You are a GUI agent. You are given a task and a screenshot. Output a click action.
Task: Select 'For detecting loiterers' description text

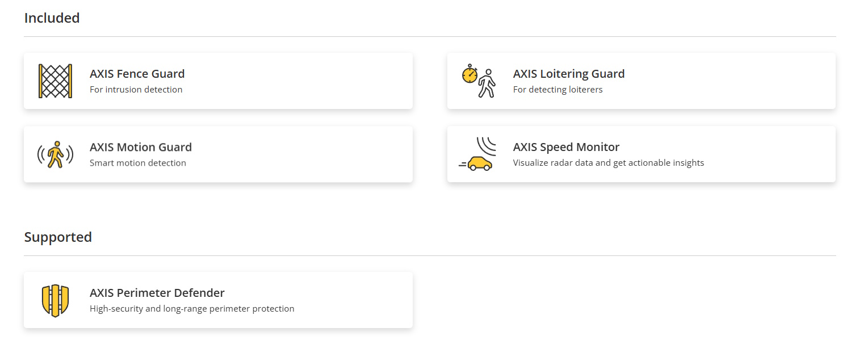pyautogui.click(x=557, y=90)
